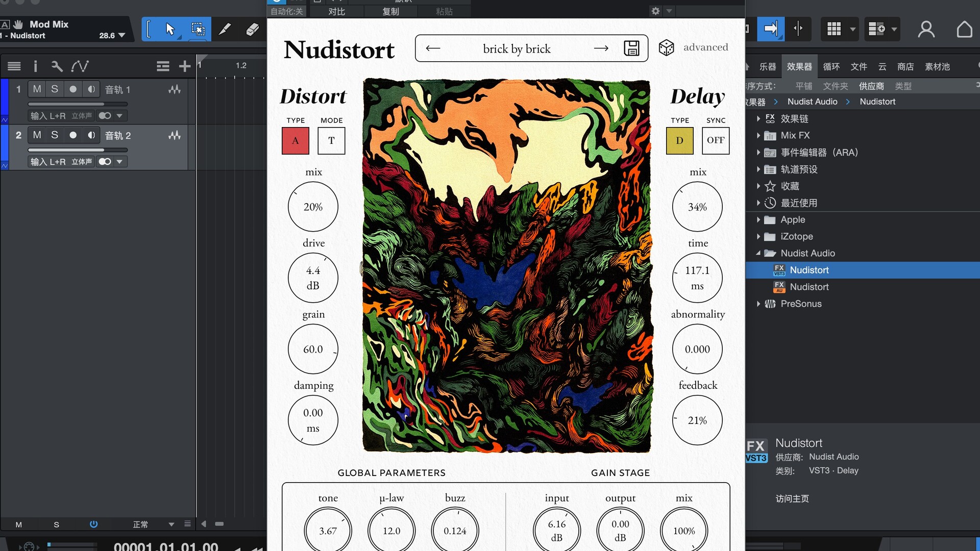Viewport: 980px width, 551px height.
Task: Go to next preset with right arrow
Action: [x=601, y=48]
